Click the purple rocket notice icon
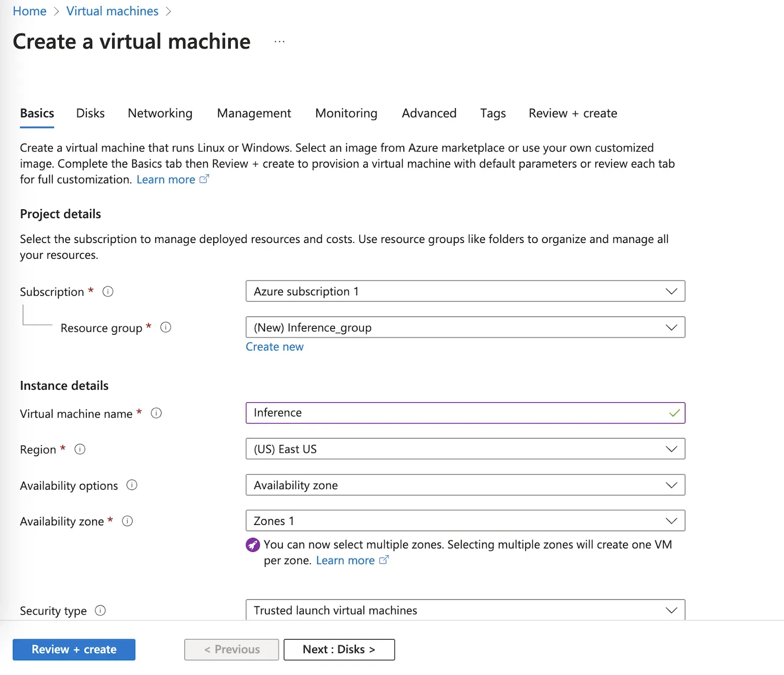This screenshot has height=675, width=784. (x=253, y=545)
